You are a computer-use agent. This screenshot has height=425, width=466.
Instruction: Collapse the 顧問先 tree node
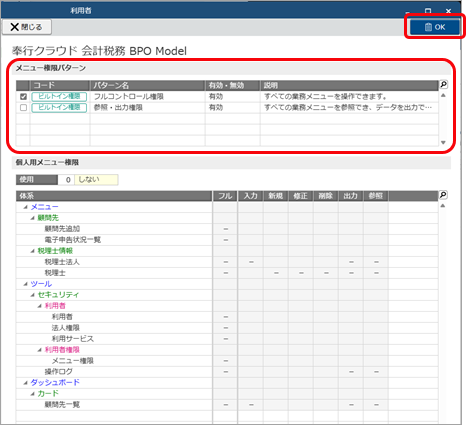pyautogui.click(x=33, y=218)
